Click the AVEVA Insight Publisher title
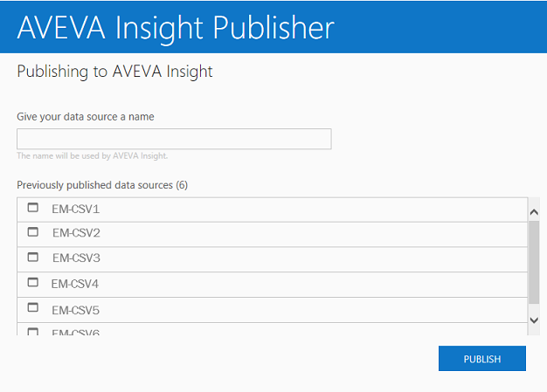 pyautogui.click(x=176, y=27)
